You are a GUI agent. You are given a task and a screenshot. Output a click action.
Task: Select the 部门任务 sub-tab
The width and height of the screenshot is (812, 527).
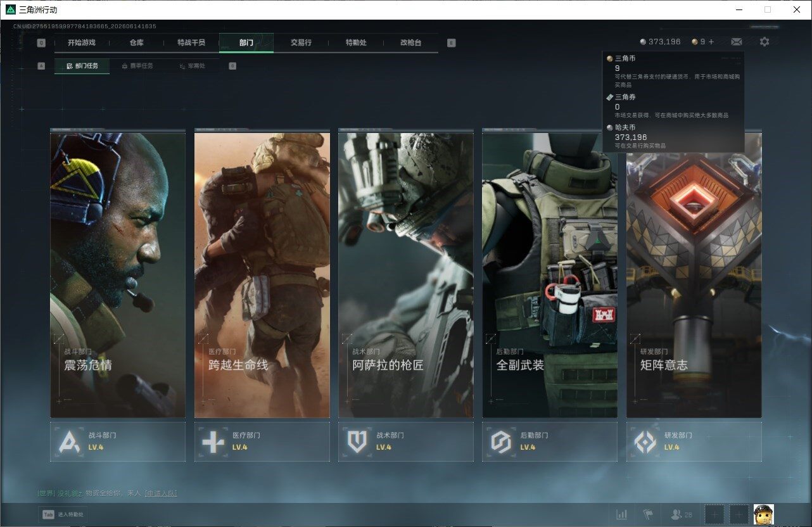(82, 66)
